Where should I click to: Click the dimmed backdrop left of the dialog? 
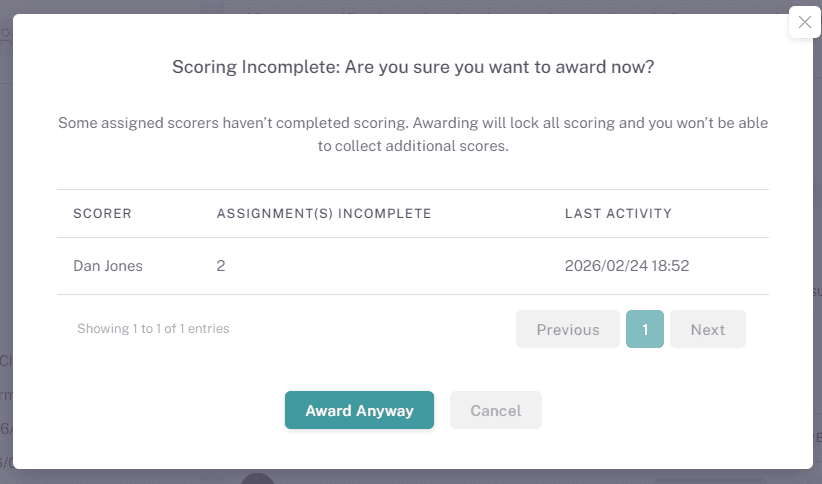click(6, 250)
